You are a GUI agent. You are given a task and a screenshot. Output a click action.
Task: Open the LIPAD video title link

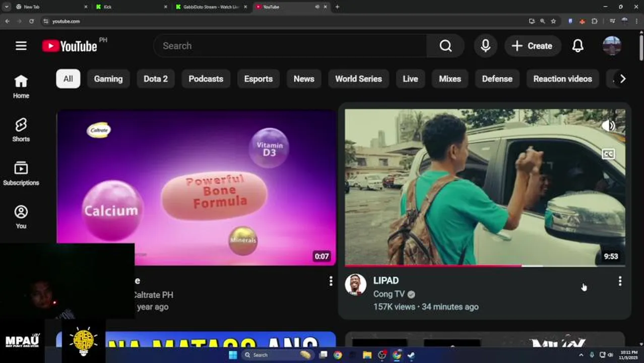click(x=386, y=281)
